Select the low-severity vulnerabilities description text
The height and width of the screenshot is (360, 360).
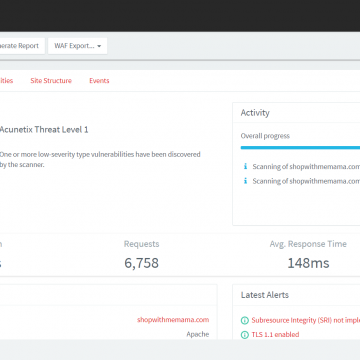click(100, 159)
